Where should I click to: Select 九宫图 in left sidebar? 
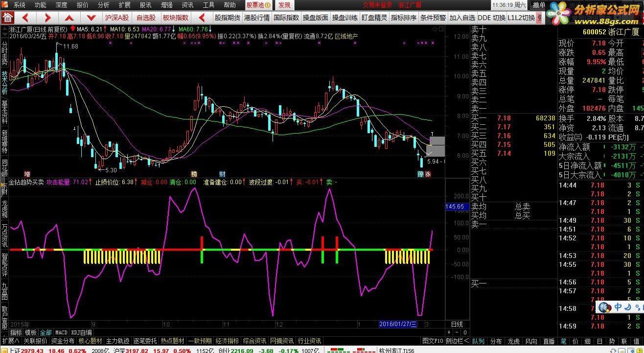click(x=4, y=291)
